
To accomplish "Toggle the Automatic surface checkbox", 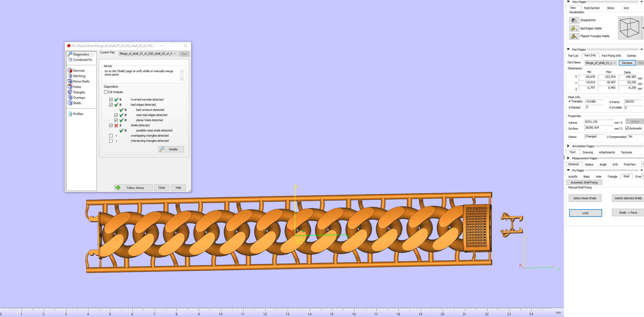I will [x=627, y=128].
